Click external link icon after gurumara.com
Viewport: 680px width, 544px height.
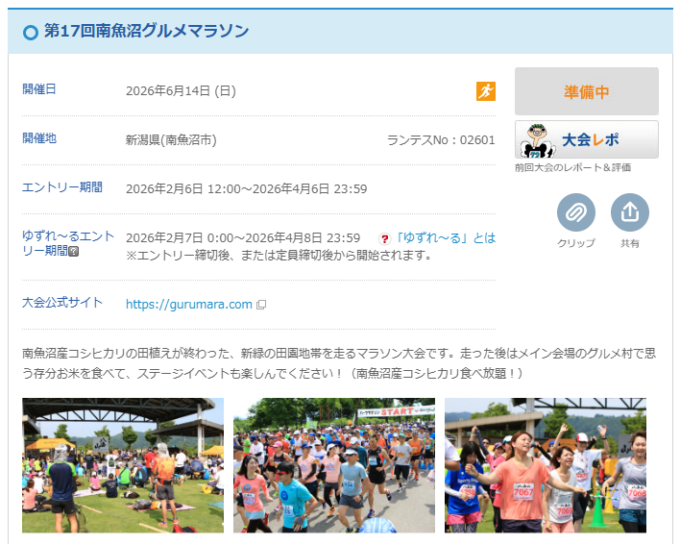click(x=262, y=305)
